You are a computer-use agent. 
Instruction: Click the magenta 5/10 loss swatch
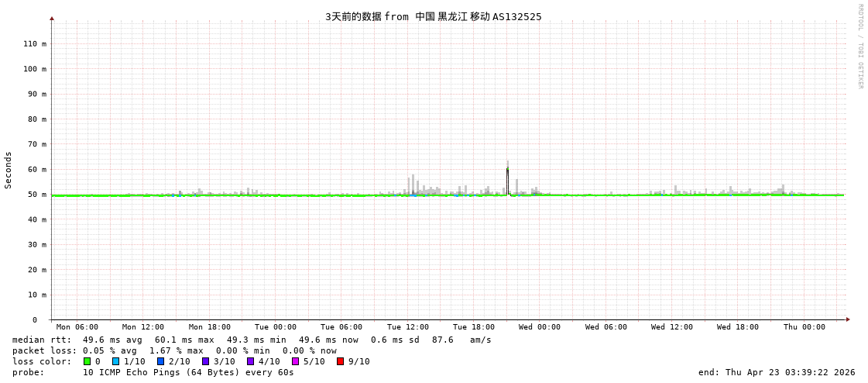coord(295,361)
